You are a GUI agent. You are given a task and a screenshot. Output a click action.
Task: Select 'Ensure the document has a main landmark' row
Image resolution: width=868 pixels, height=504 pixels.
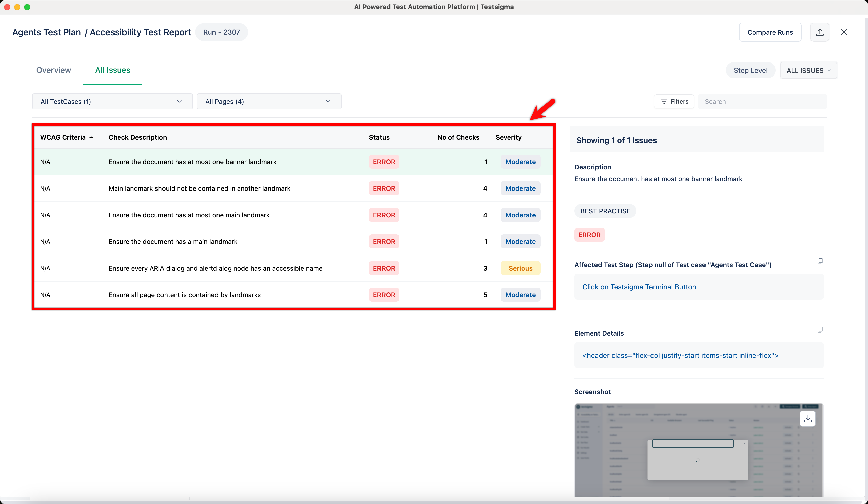coord(173,242)
